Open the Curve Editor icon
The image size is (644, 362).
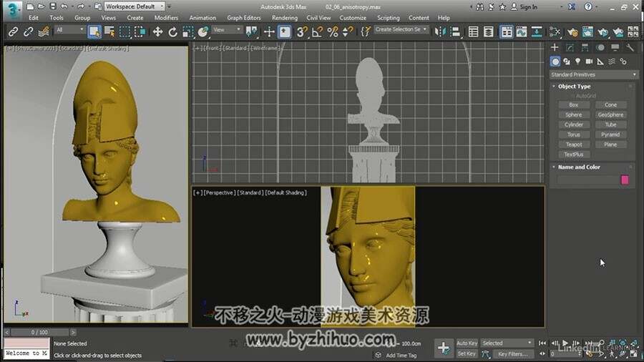pos(522,31)
